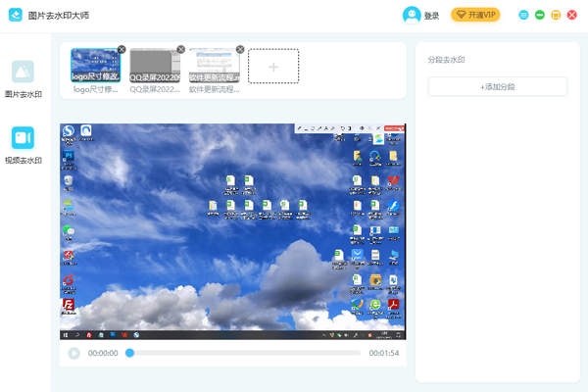Add a new file with the plus box
Viewport: 588px width, 392px height.
click(273, 66)
